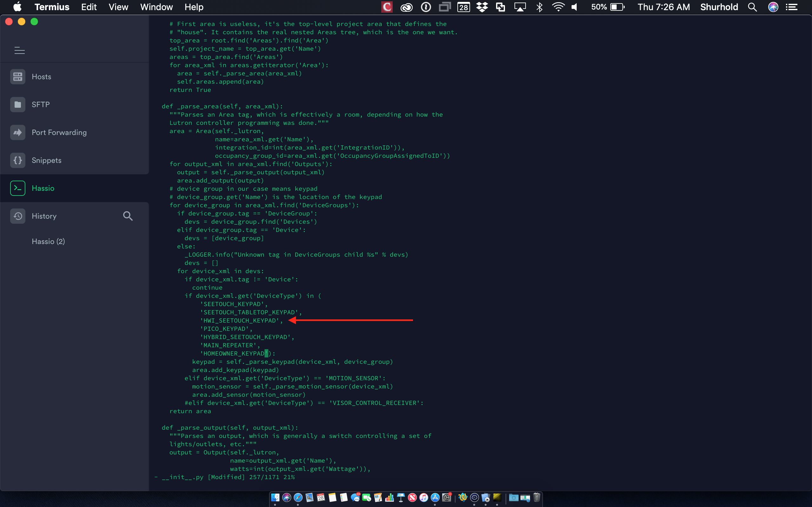Select the Hassio terminal session icon

click(x=18, y=188)
